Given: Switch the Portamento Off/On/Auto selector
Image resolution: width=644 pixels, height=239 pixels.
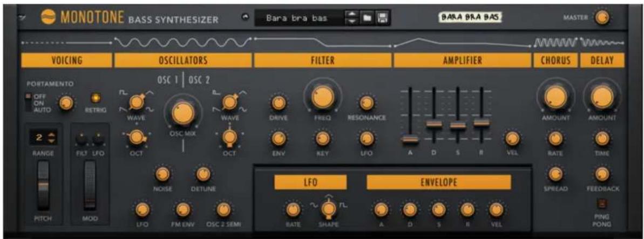Looking at the screenshot, I should point(28,103).
